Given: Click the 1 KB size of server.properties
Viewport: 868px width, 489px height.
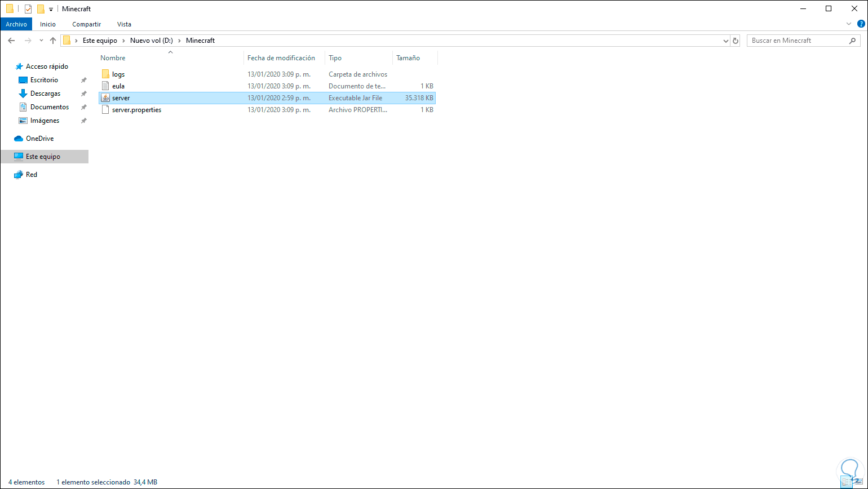Looking at the screenshot, I should 427,110.
